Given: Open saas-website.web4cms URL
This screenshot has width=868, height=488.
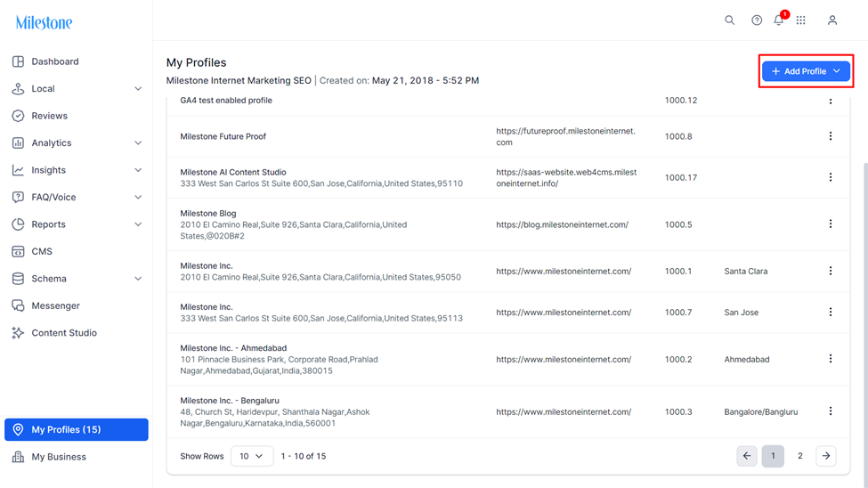Looking at the screenshot, I should point(566,178).
